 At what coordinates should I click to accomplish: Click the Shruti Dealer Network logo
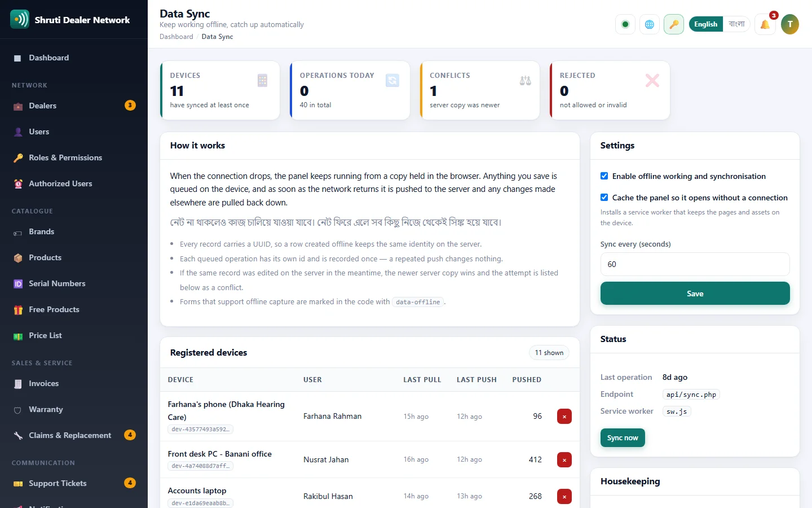[x=20, y=19]
